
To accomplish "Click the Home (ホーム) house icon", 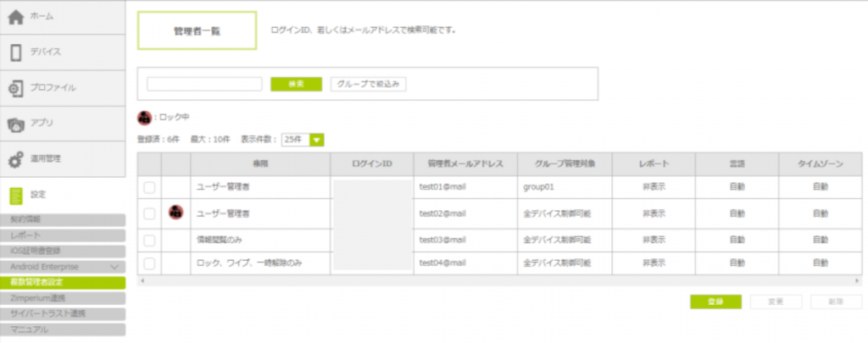I will point(16,17).
